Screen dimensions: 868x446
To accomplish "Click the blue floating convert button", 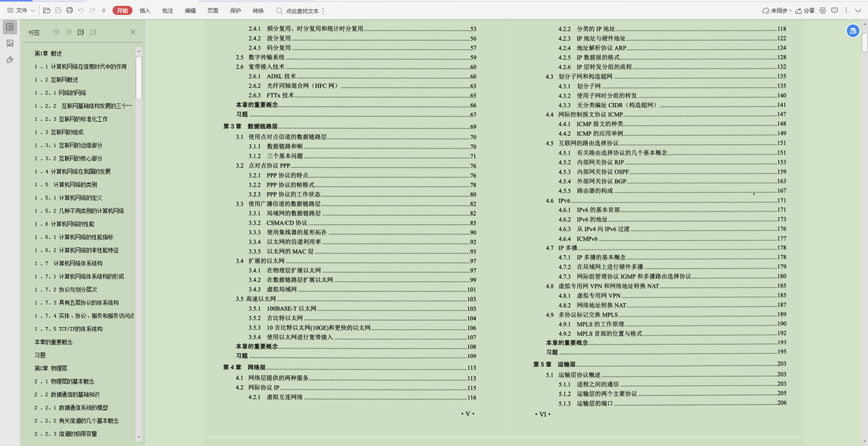I will click(x=853, y=31).
